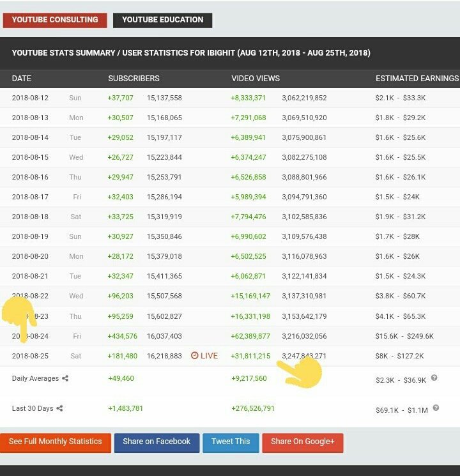Click See Full Monthly Statistics button
The width and height of the screenshot is (460, 476).
pos(56,443)
